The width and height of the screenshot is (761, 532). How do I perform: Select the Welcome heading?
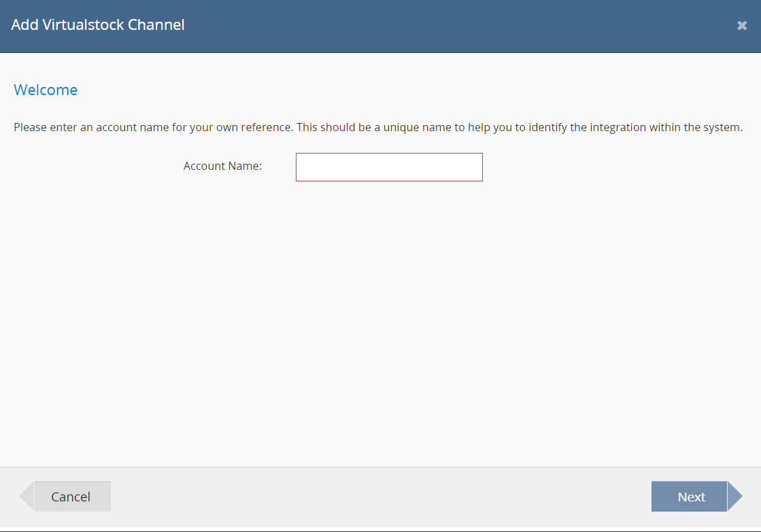pos(46,90)
